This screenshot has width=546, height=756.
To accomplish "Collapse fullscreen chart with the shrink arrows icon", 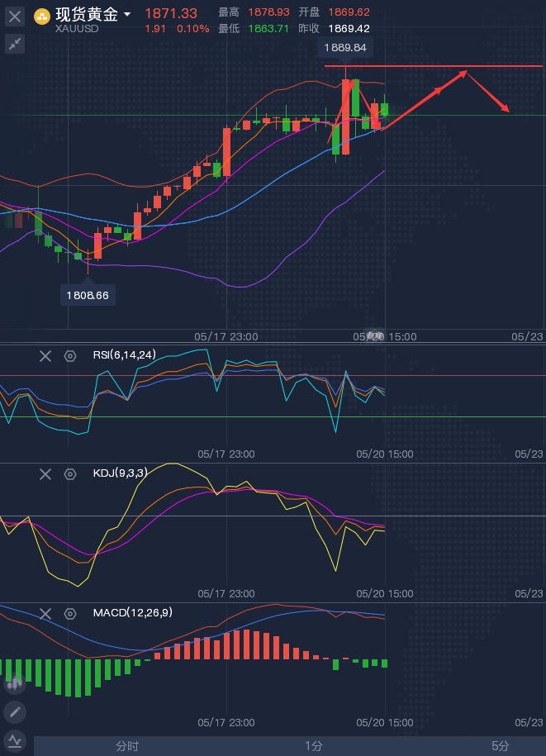I will 15,44.
